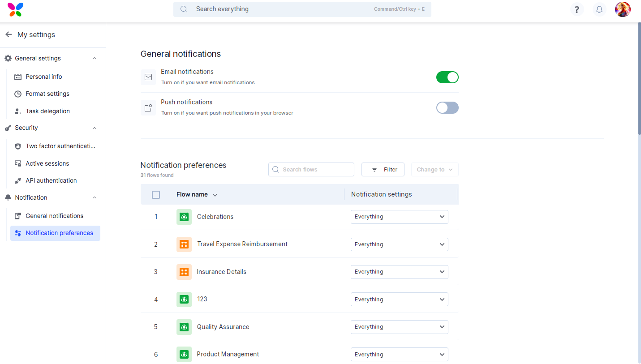This screenshot has width=641, height=364.
Task: Turn off Email notifications toggle
Action: click(x=447, y=77)
